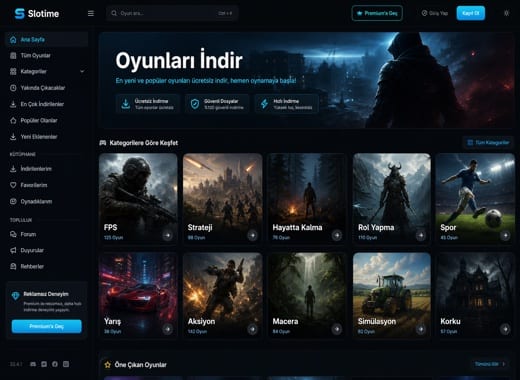Viewport: 520px width, 380px height.
Task: Click the home icon beside Ana Sayfa
Action: point(13,40)
